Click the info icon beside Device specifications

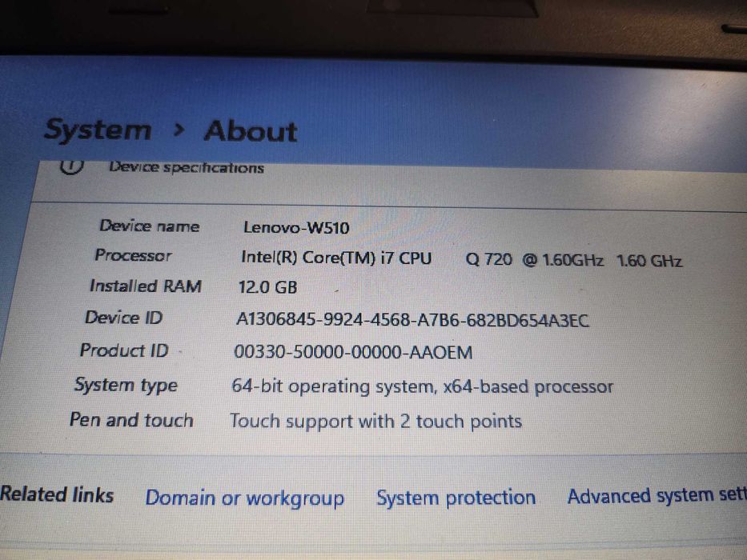[72, 166]
